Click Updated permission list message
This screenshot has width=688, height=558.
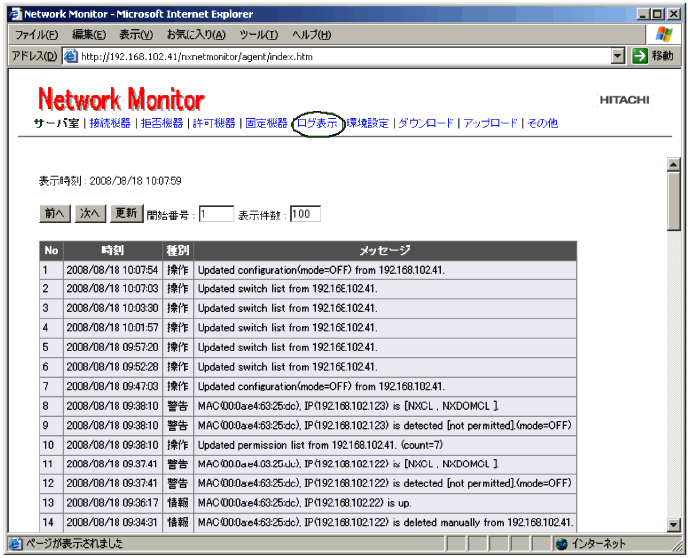point(320,445)
